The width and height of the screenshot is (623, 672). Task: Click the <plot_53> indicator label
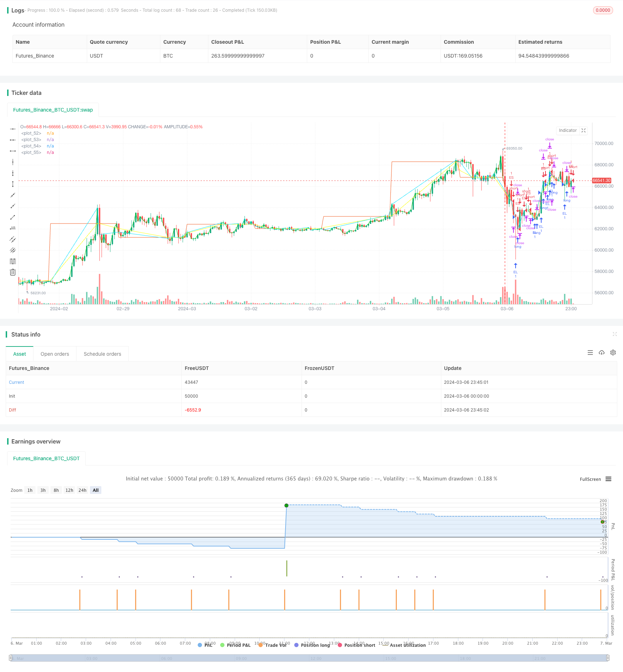click(x=31, y=140)
